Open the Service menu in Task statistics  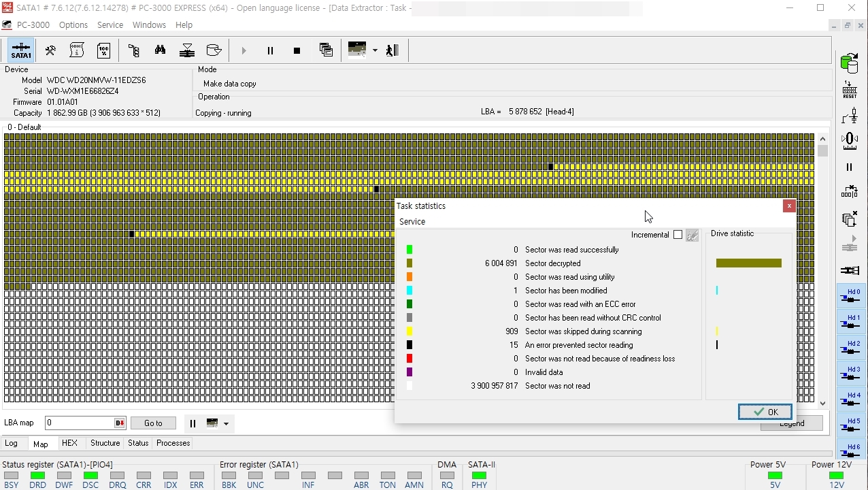(x=412, y=222)
